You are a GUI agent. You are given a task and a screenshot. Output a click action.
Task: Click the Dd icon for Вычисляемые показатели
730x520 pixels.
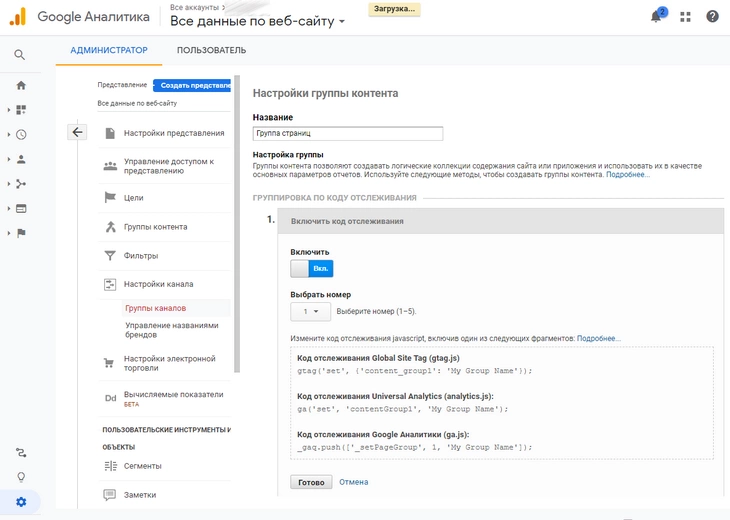[x=110, y=398]
